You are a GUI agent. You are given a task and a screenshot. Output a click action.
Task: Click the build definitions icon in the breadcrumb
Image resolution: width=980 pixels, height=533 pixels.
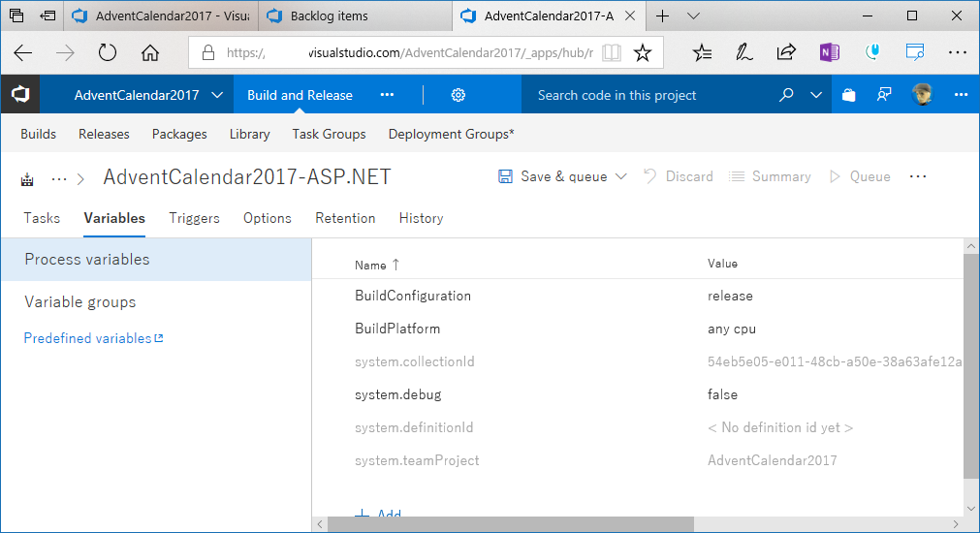pyautogui.click(x=27, y=180)
